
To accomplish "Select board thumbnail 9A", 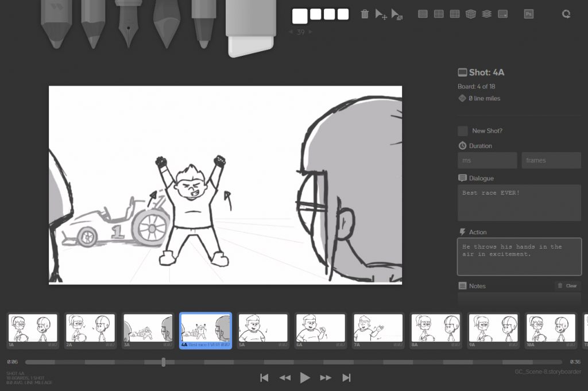I will [x=493, y=331].
